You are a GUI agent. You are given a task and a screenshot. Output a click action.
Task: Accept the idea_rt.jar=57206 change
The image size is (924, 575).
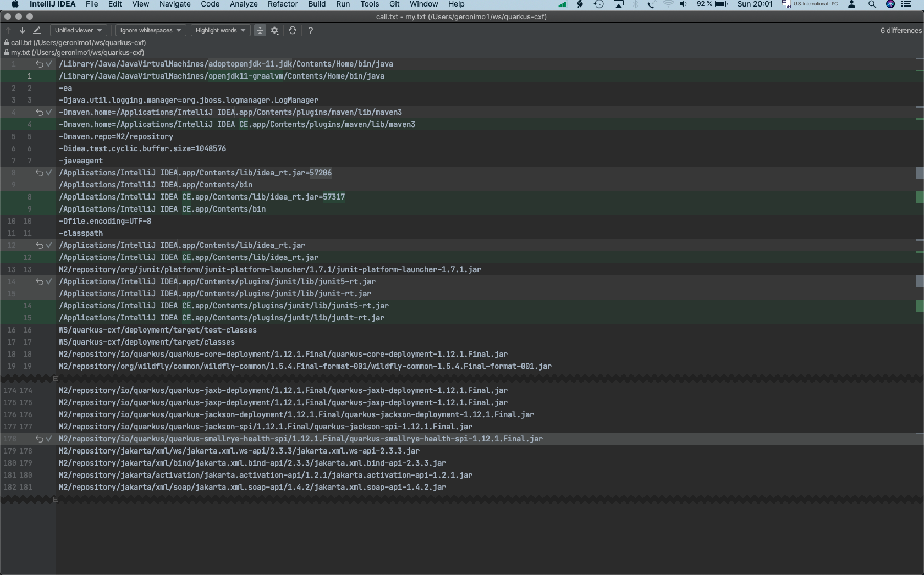click(x=49, y=173)
